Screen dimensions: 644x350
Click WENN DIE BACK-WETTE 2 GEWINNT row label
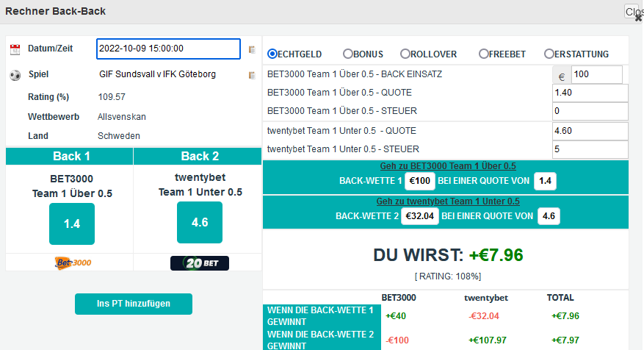click(320, 340)
